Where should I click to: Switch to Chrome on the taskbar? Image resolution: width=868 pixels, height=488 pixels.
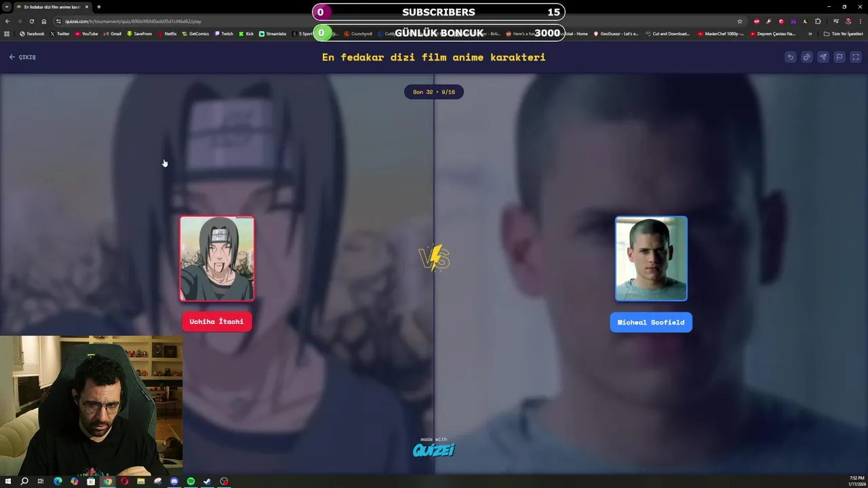[x=107, y=481]
